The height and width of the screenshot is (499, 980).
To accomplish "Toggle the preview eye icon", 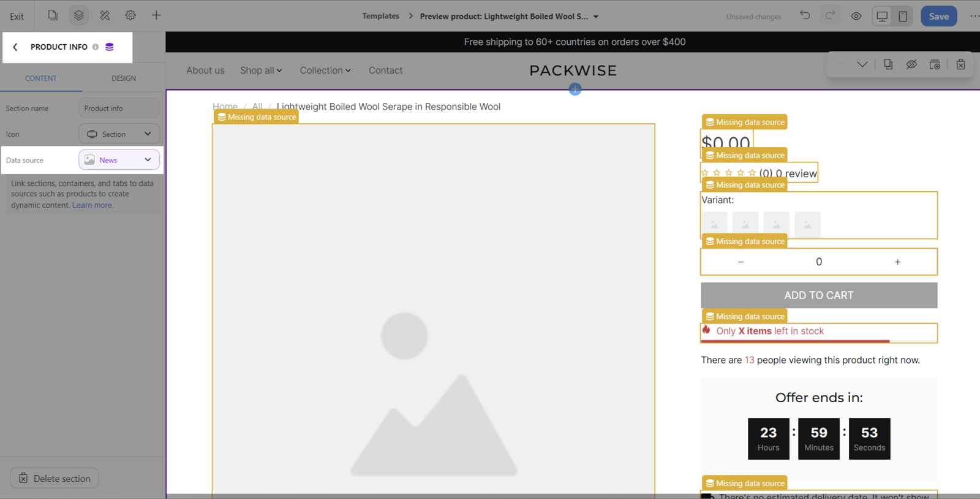I will tap(856, 16).
